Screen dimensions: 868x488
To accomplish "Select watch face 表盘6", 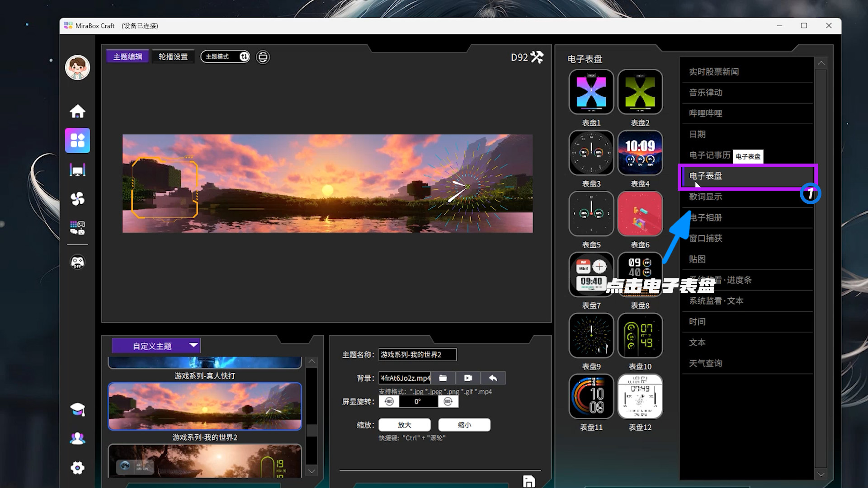I will [640, 214].
